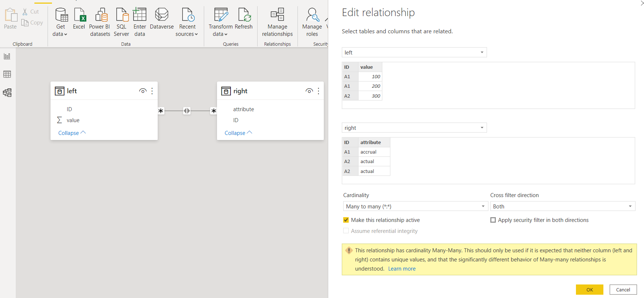Click the Copy icon

(25, 23)
